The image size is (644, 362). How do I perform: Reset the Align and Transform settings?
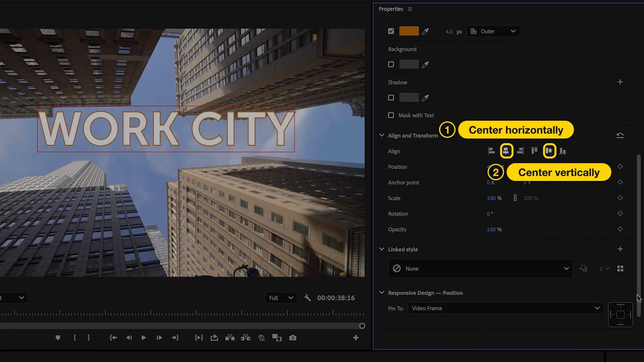(x=620, y=136)
